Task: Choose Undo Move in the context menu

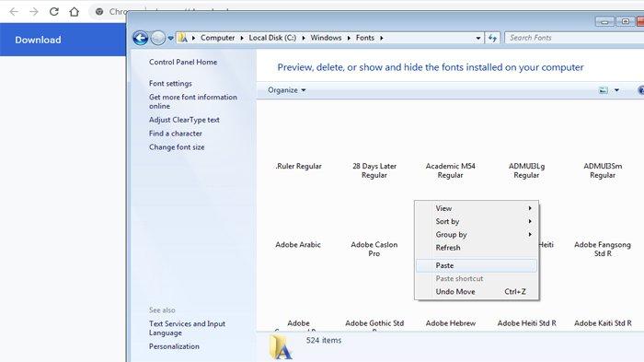Action: 477,292
